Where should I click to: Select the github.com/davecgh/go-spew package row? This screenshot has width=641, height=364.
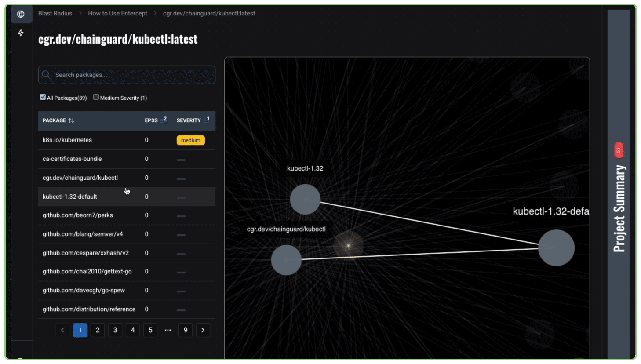coord(127,291)
